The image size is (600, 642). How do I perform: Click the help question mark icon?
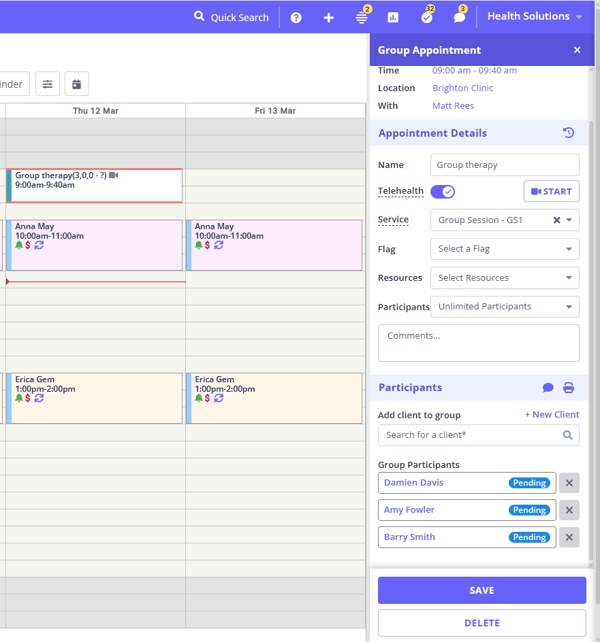pyautogui.click(x=296, y=18)
